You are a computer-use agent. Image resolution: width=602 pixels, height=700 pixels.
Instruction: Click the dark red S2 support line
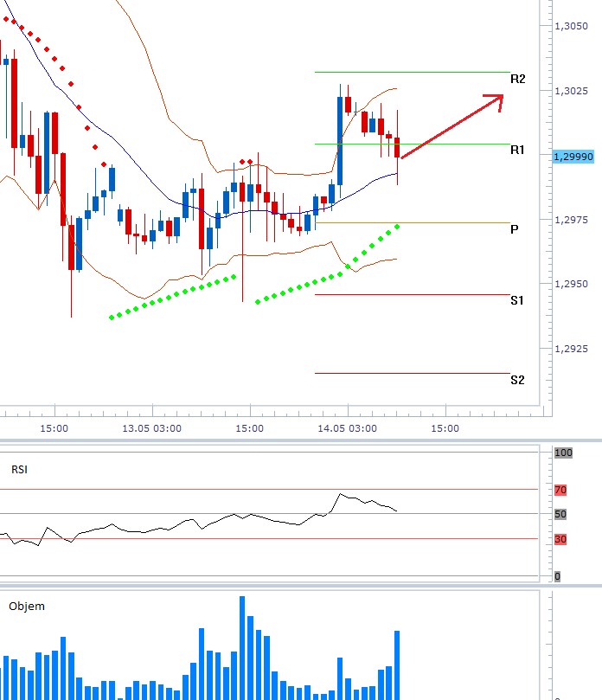click(413, 373)
